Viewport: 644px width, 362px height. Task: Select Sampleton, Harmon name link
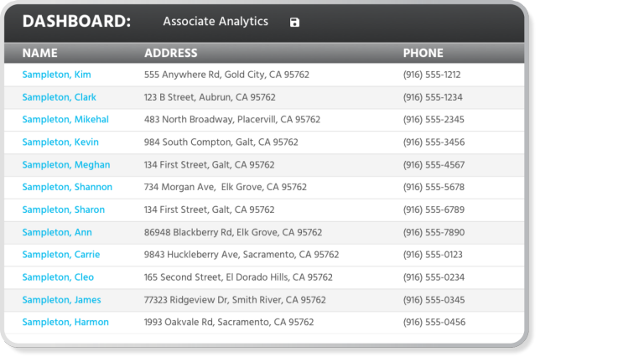coord(65,322)
